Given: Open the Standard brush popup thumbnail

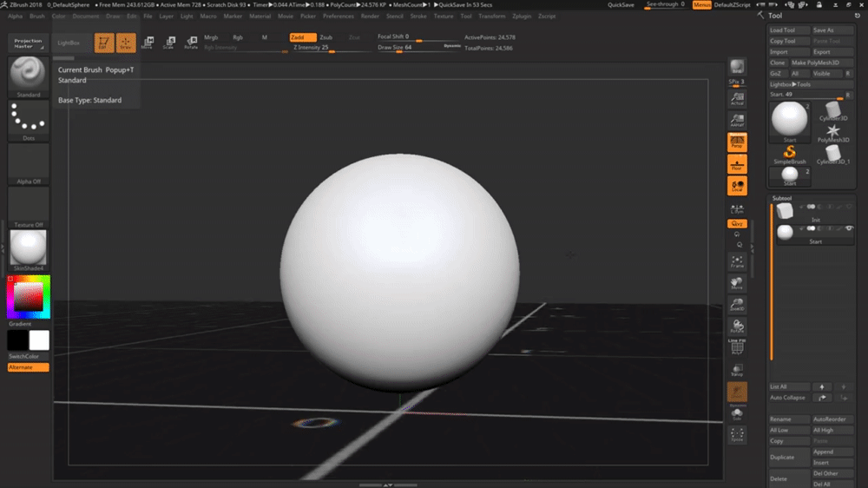Looking at the screenshot, I should click(x=29, y=73).
